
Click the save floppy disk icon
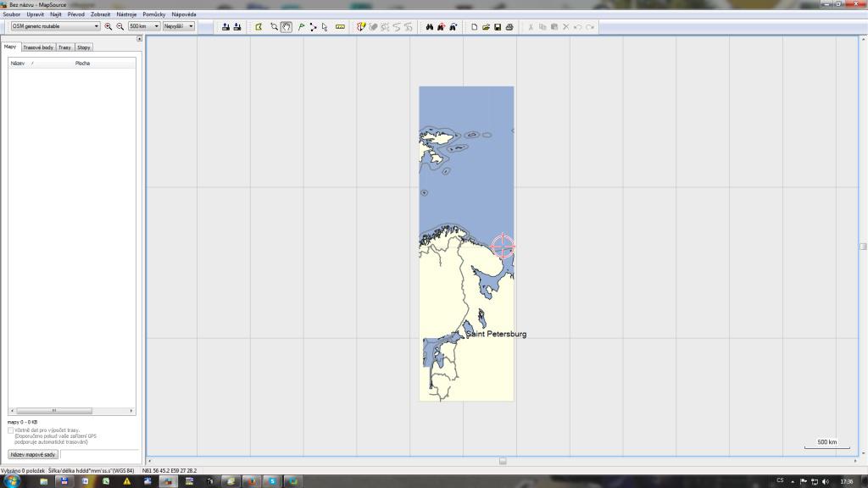point(498,26)
